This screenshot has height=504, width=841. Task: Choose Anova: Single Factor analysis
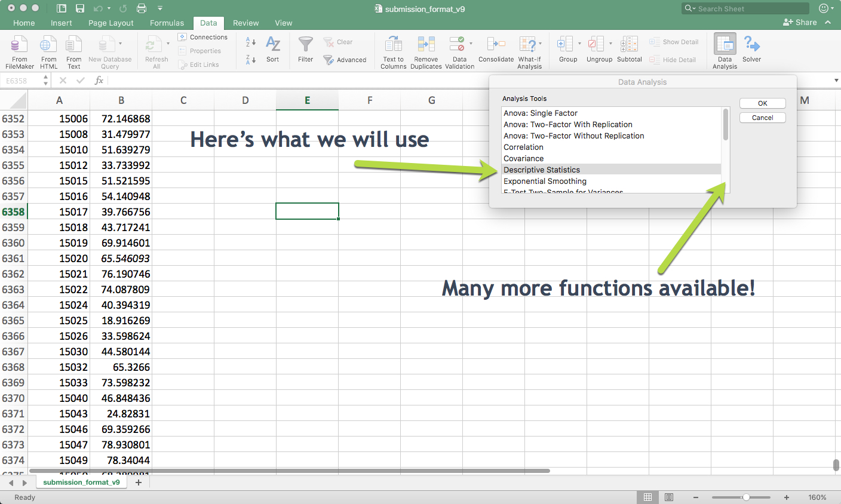pyautogui.click(x=539, y=113)
